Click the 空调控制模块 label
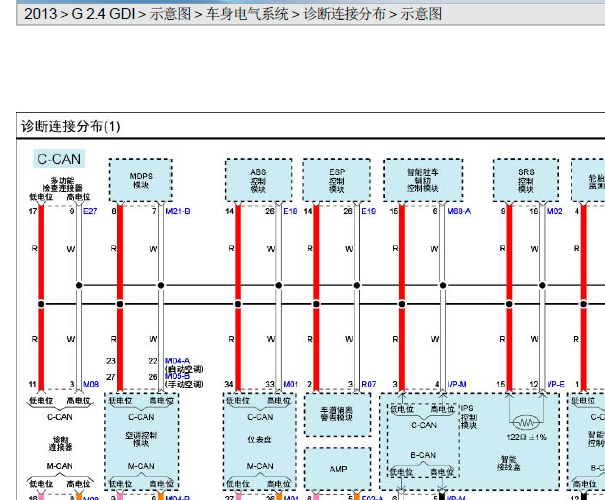The image size is (605, 500). coord(141,439)
